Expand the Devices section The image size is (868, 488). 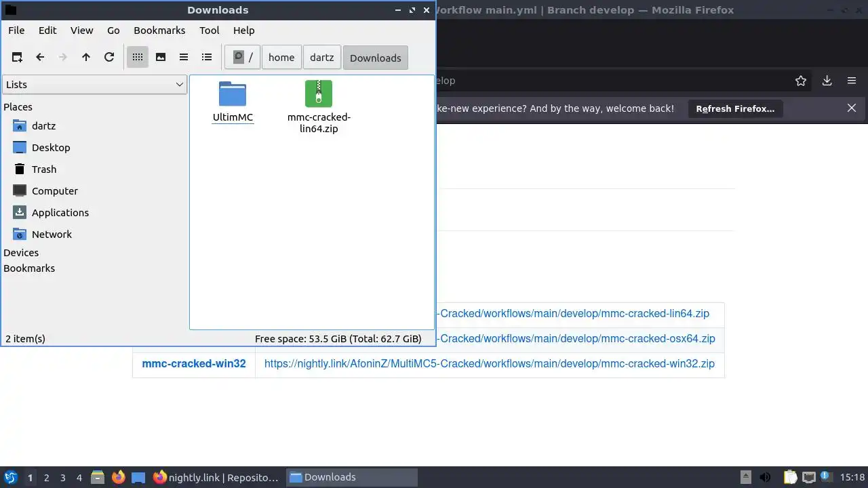tap(21, 253)
